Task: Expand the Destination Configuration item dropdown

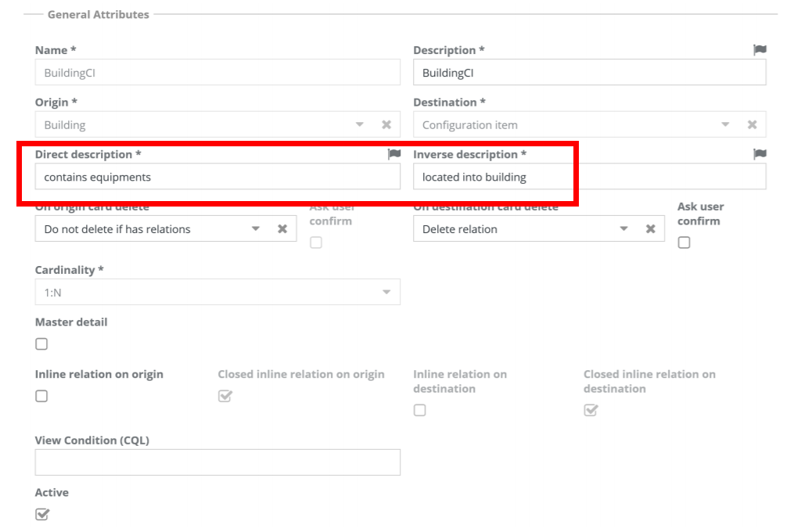Action: coord(725,124)
